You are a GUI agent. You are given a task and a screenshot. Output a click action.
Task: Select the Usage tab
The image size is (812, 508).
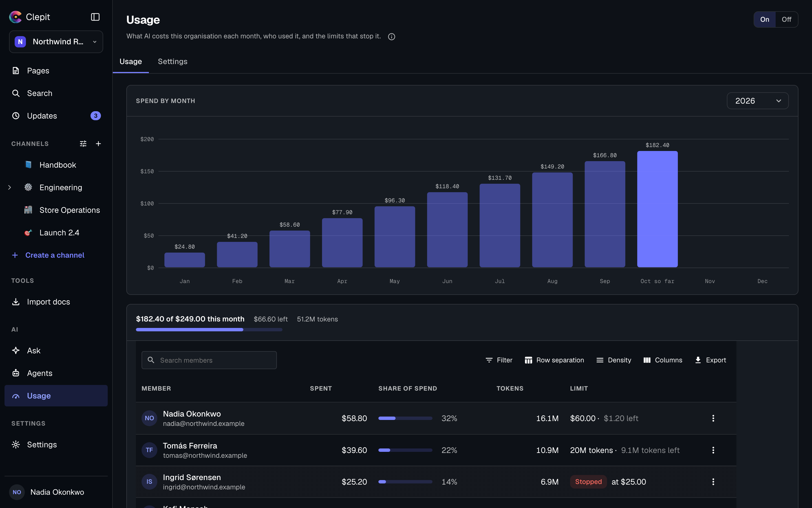pos(131,62)
